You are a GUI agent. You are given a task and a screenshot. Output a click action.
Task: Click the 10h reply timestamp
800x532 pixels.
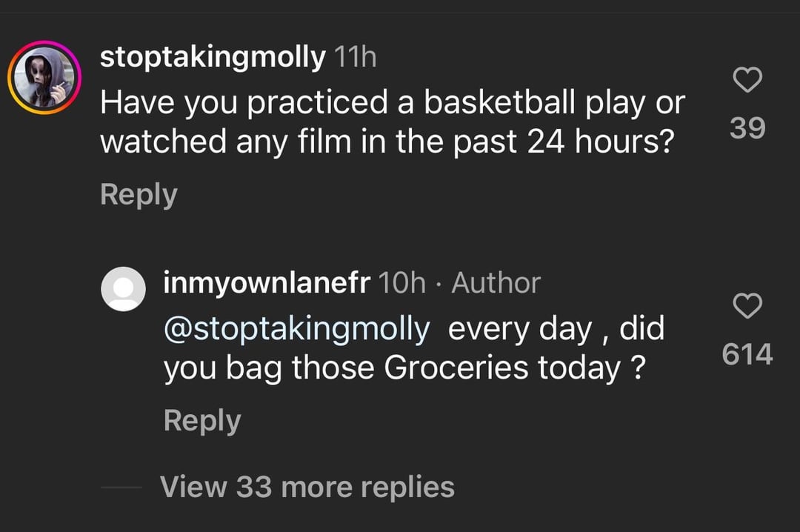pyautogui.click(x=402, y=282)
